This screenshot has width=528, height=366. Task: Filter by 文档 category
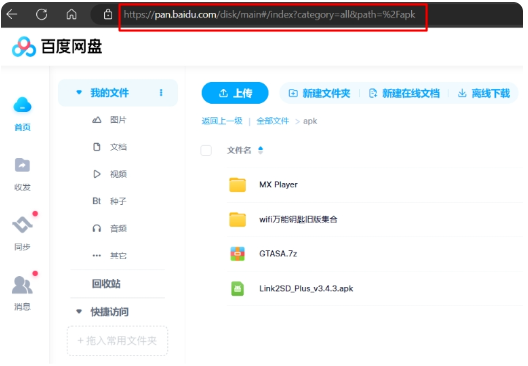[118, 147]
